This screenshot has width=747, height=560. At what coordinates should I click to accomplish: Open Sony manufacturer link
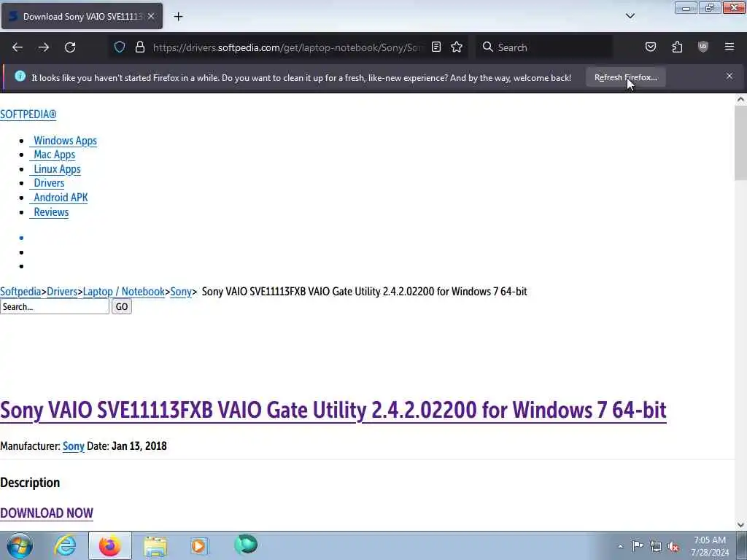click(74, 446)
